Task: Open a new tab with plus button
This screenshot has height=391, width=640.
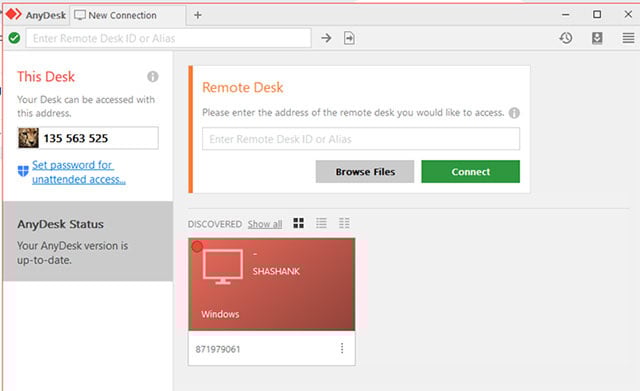Action: coord(198,15)
